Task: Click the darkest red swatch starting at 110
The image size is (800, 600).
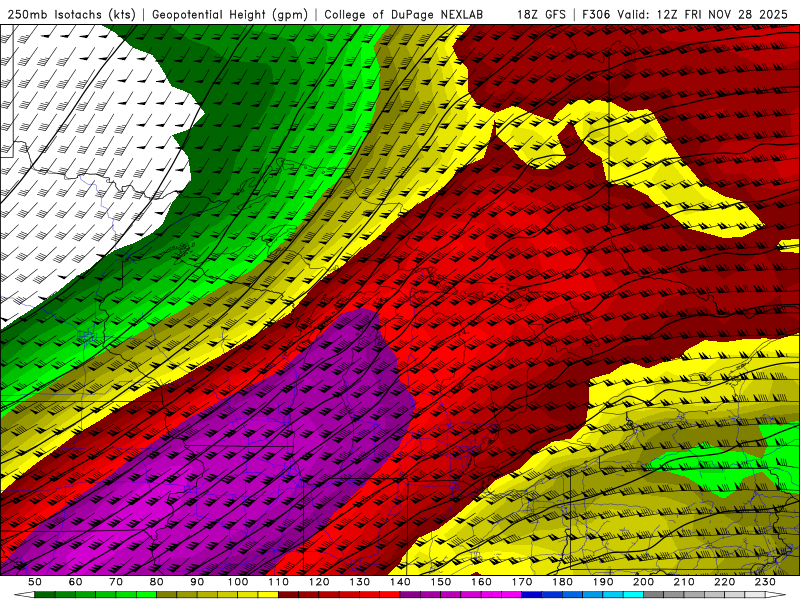Action: coord(288,594)
